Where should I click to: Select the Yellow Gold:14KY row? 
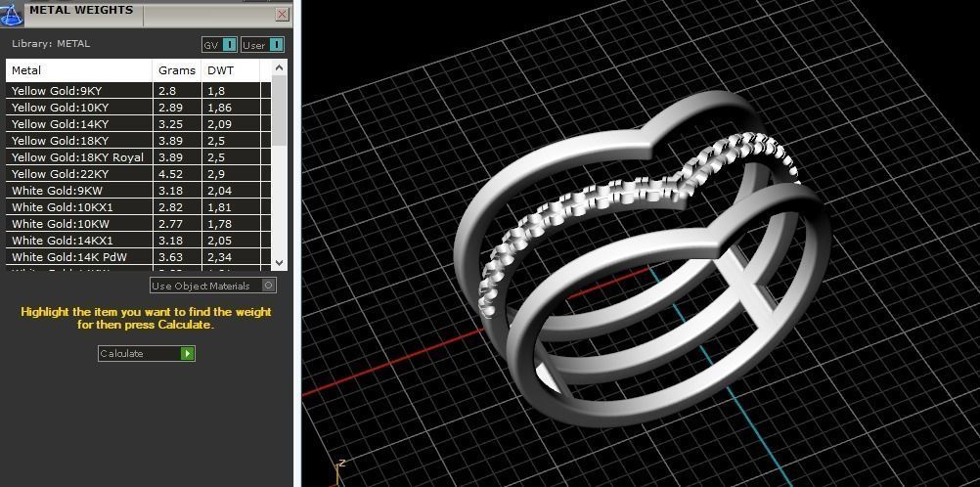tap(139, 124)
